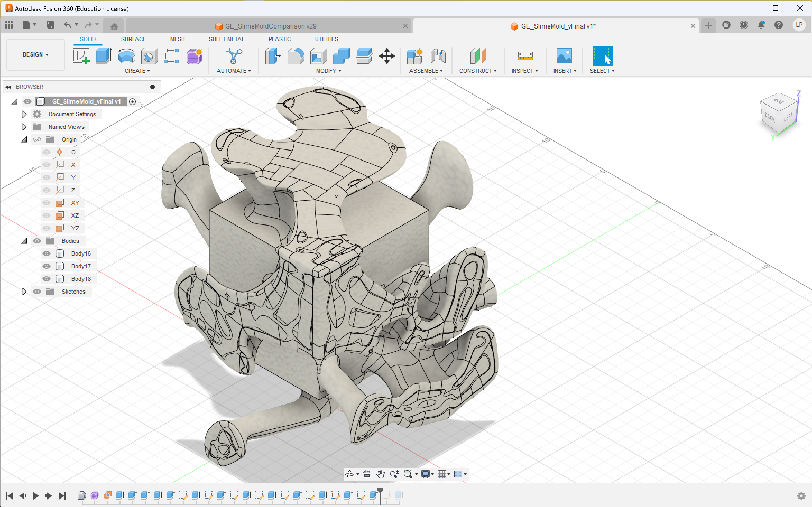Click the Create Sketch tool icon
Viewport: 812px width, 507px height.
[81, 56]
